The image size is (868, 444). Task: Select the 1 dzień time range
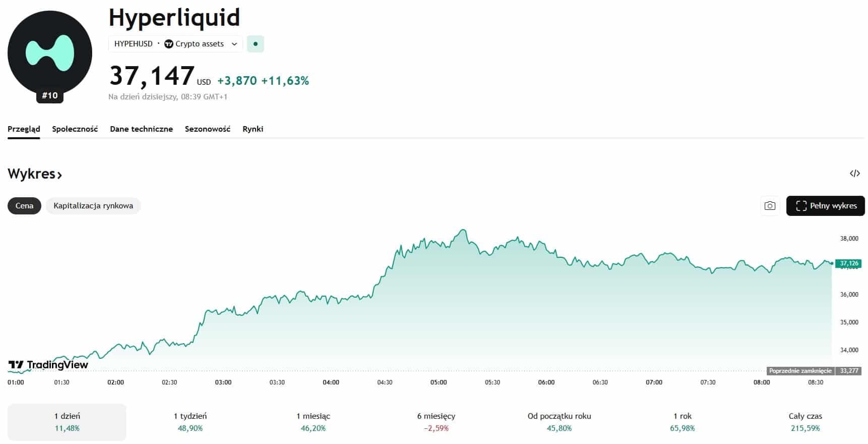(x=67, y=422)
